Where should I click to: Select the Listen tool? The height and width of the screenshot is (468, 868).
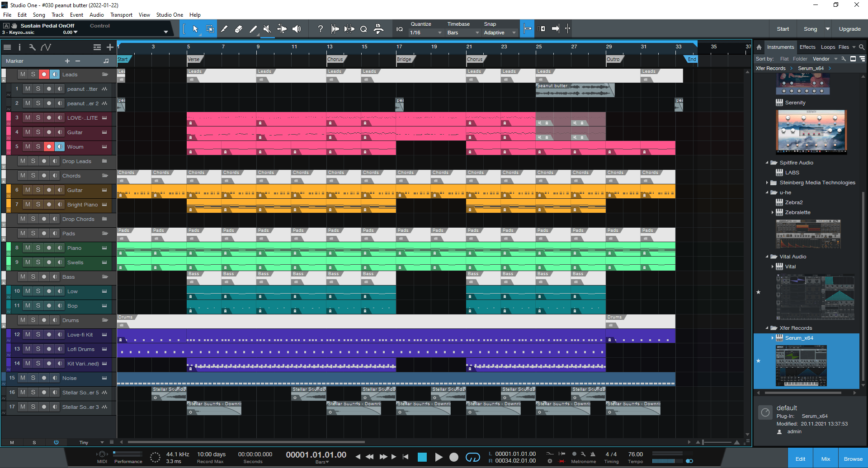[x=297, y=29]
